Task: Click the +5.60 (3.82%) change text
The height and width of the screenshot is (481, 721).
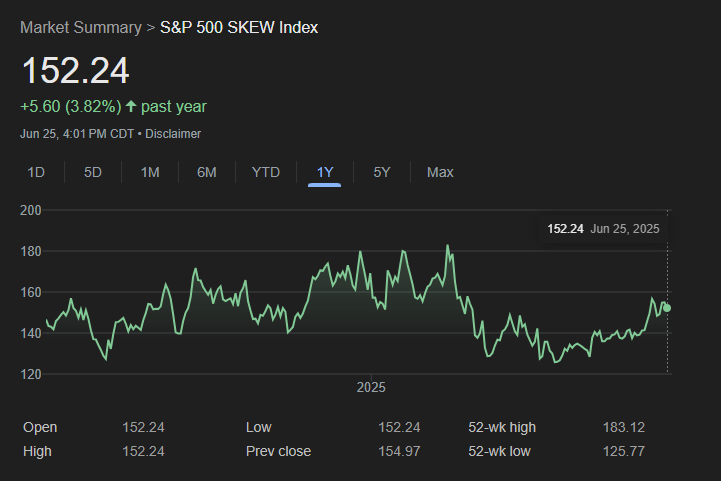Action: tap(71, 107)
